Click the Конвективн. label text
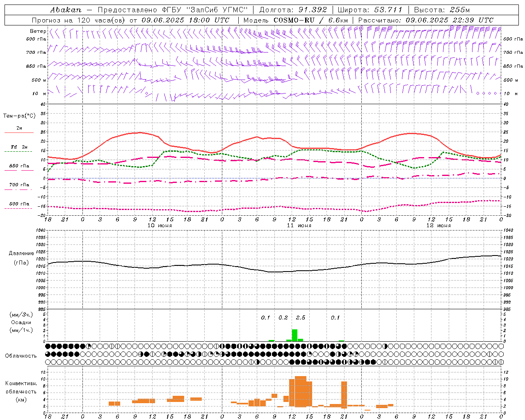This screenshot has width=525, height=420. click(21, 383)
